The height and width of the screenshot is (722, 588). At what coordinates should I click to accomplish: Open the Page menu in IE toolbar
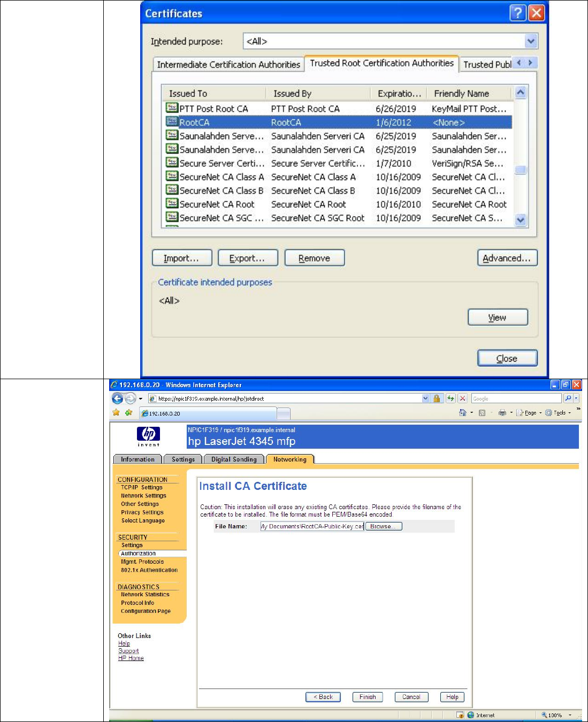529,413
